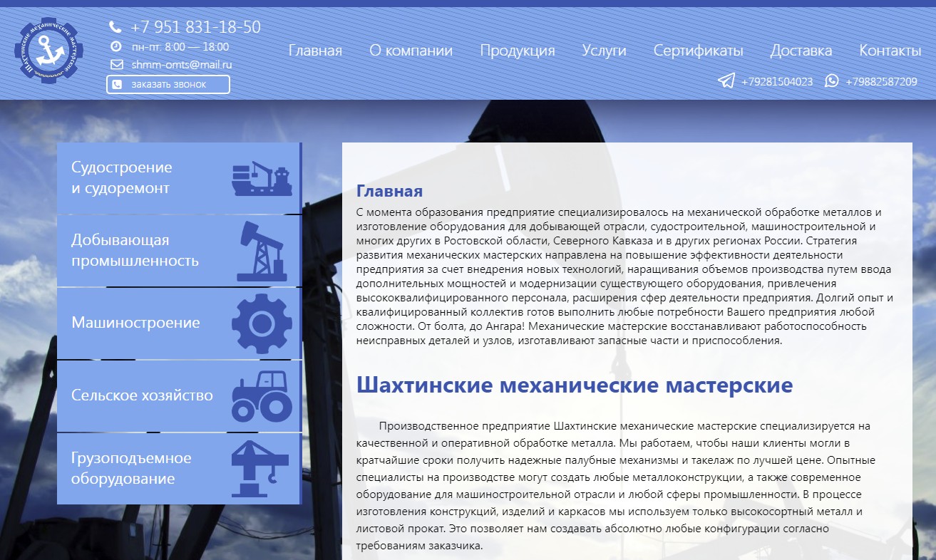Image resolution: width=936 pixels, height=560 pixels.
Task: Go to the Продукция menu section
Action: (x=518, y=51)
